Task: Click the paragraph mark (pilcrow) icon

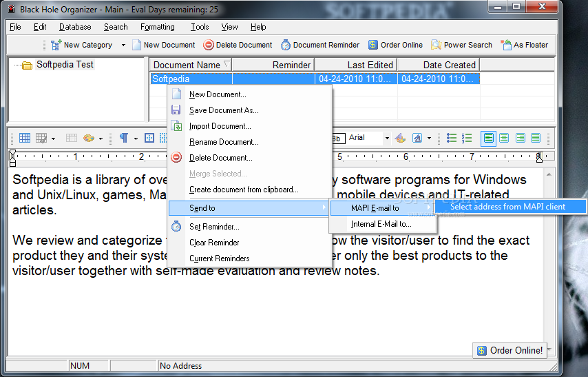Action: point(123,138)
